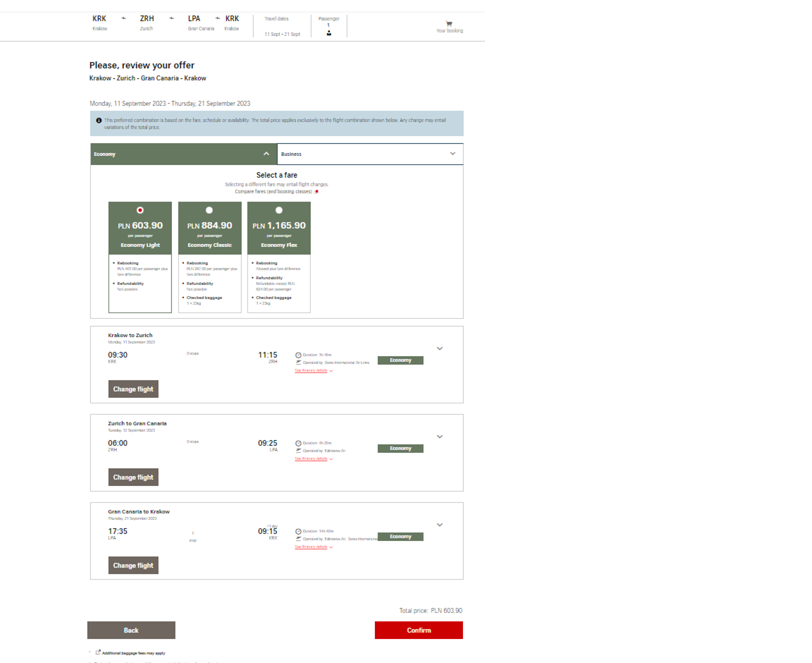Click the Economy badge on Gran Canaria to Krakow
This screenshot has width=812, height=663.
pos(400,537)
